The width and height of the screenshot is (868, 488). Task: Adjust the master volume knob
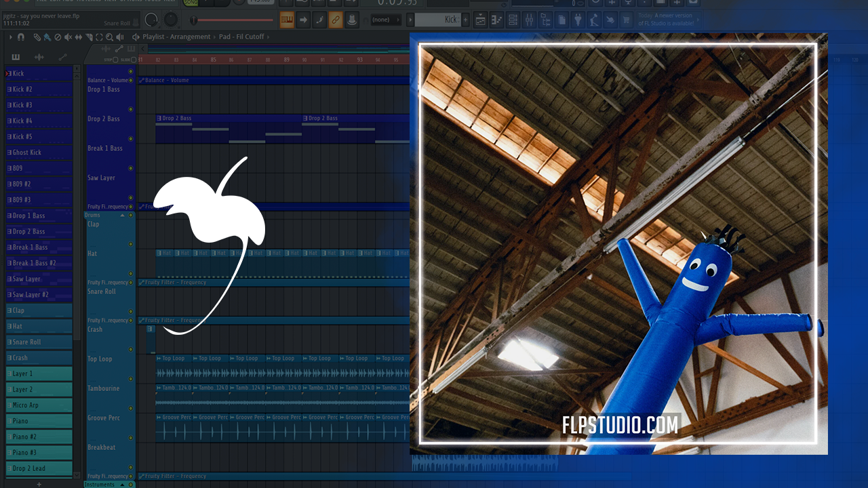[x=152, y=20]
